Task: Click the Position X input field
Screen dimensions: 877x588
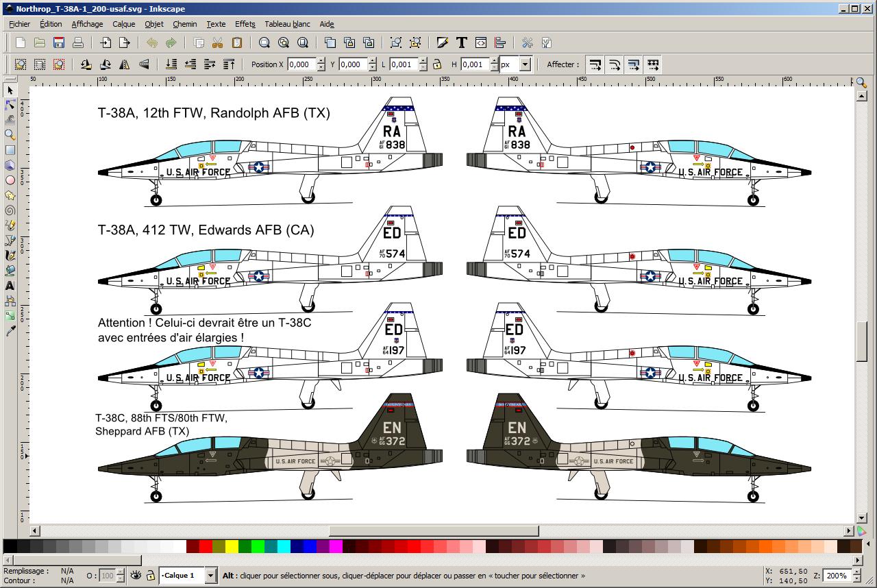Action: point(301,64)
